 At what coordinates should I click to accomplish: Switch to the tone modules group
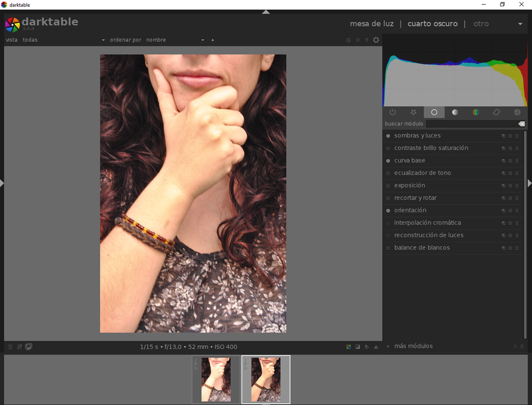click(455, 112)
